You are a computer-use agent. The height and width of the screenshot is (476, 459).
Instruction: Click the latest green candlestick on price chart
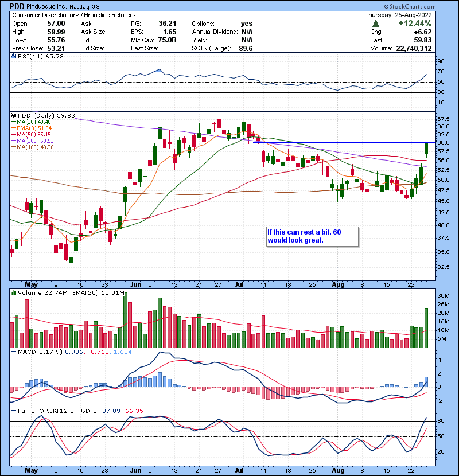click(426, 148)
